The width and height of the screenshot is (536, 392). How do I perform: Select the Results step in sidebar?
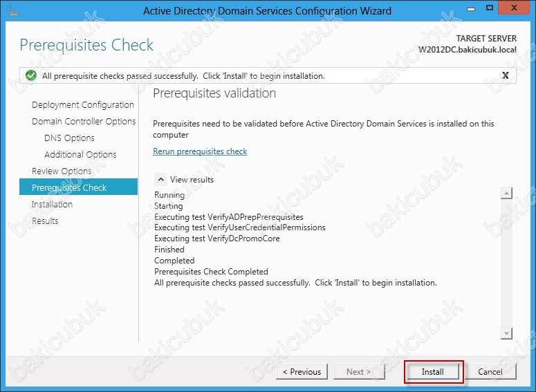45,221
